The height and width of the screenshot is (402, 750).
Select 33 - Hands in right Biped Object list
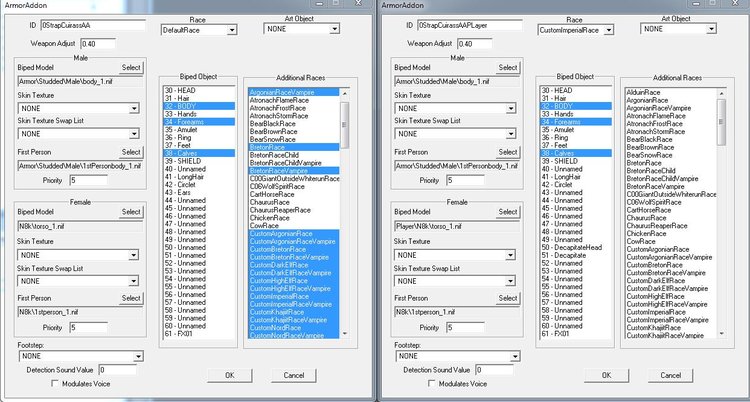(x=576, y=114)
